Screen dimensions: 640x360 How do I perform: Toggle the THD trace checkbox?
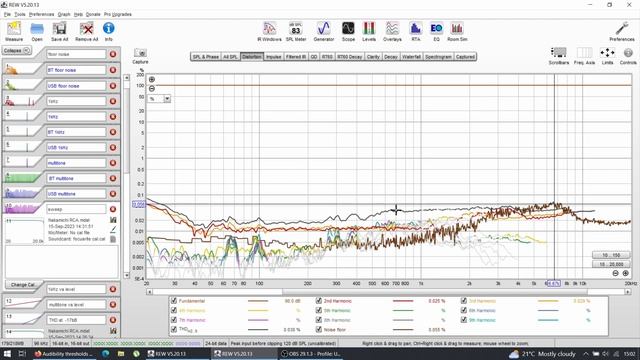tap(174, 329)
